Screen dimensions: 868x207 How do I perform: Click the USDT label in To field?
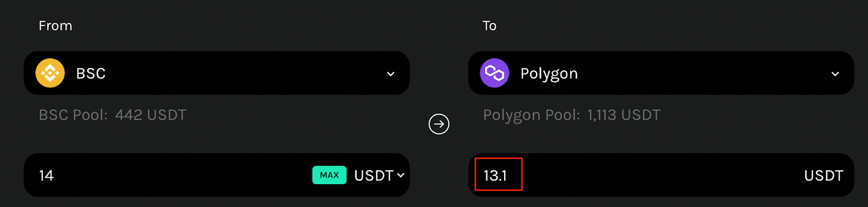point(824,175)
